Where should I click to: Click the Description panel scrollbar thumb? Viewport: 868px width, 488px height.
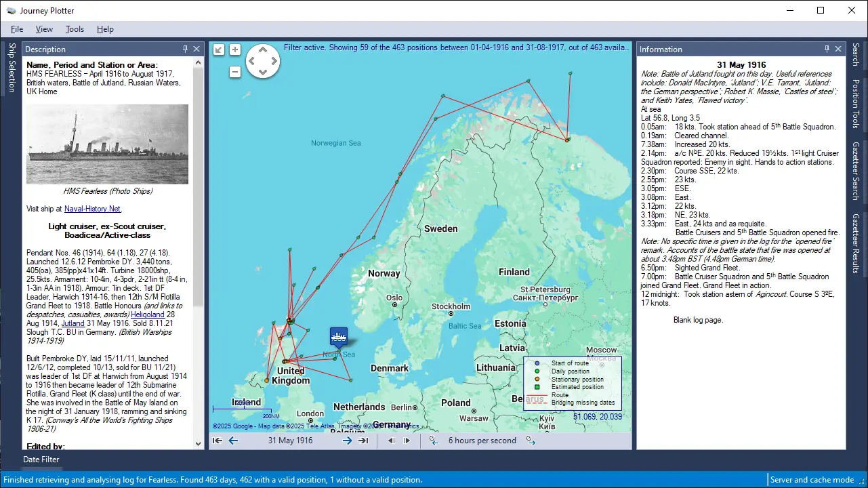click(199, 186)
